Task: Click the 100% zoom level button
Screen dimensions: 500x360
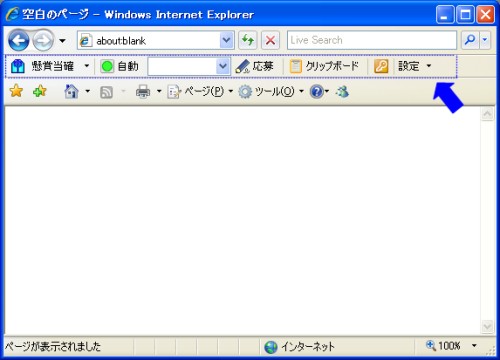Action: tap(443, 346)
